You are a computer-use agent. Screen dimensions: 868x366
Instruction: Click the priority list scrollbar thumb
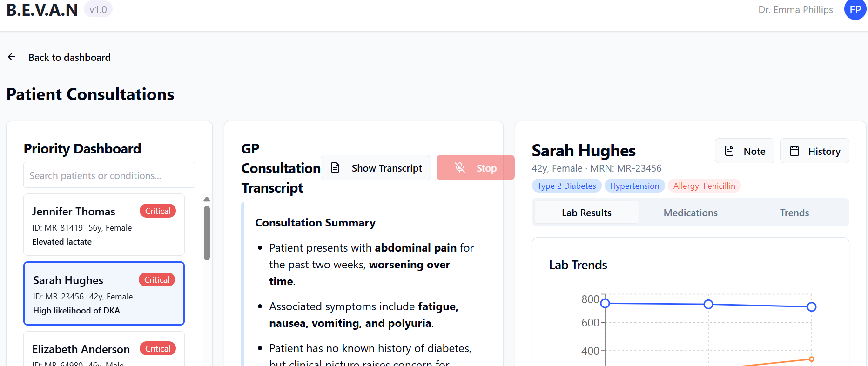207,233
